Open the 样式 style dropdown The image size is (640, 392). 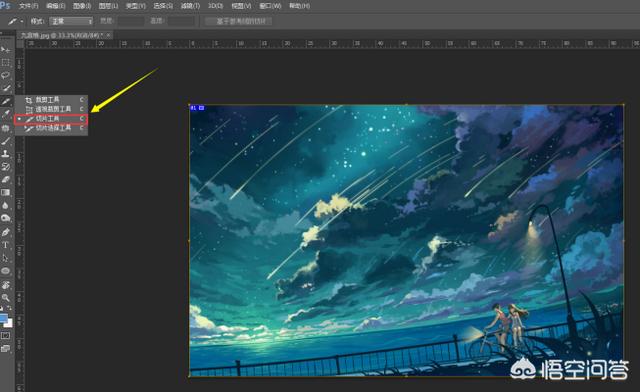coord(71,21)
